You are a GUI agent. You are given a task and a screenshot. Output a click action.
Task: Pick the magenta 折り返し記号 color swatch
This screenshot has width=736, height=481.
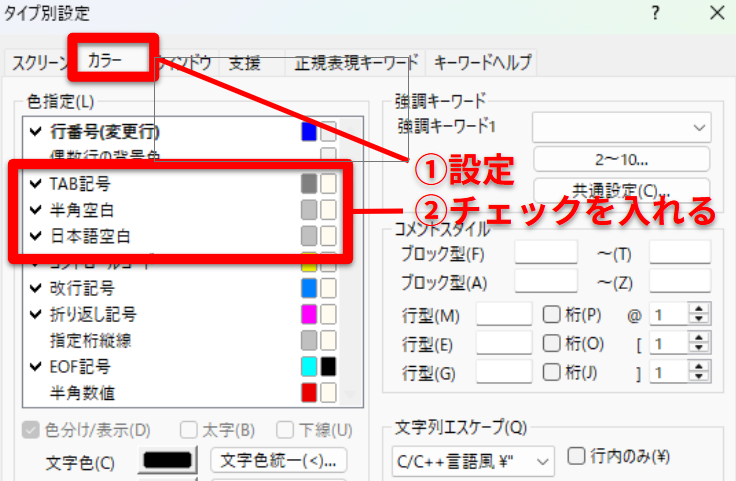tap(309, 314)
